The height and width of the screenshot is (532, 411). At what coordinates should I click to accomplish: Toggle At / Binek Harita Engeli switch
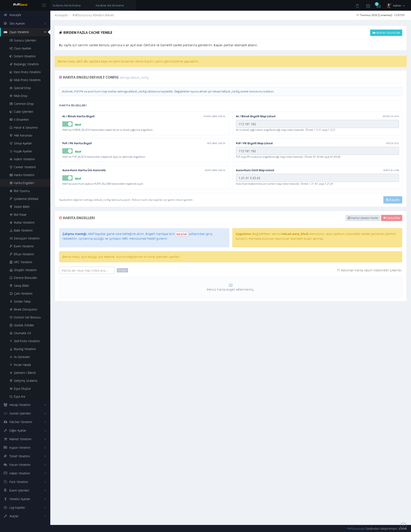(67, 124)
